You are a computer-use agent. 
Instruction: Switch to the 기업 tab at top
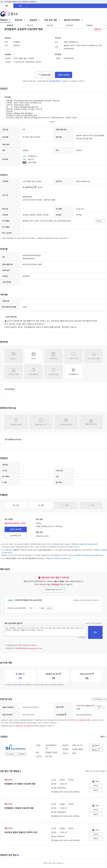20,6
